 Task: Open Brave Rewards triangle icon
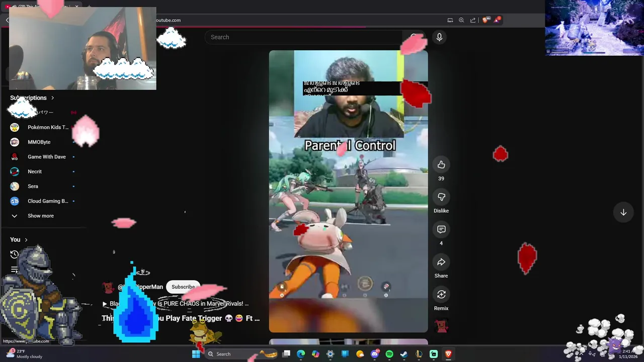click(497, 20)
